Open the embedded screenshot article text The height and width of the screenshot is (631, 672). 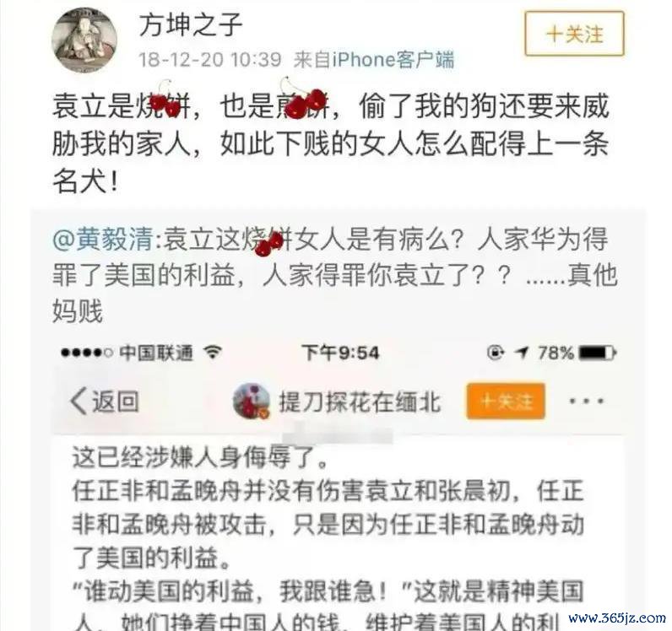[x=329, y=537]
